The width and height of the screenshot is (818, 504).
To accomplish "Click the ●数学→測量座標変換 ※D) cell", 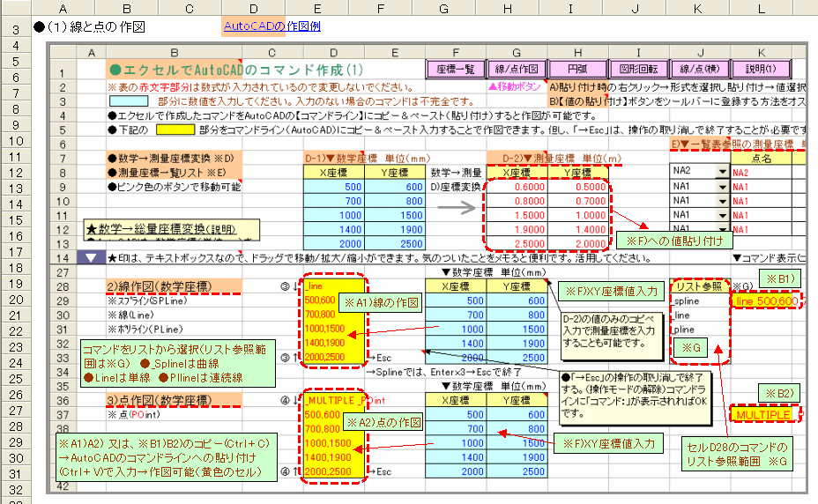I will (x=174, y=159).
